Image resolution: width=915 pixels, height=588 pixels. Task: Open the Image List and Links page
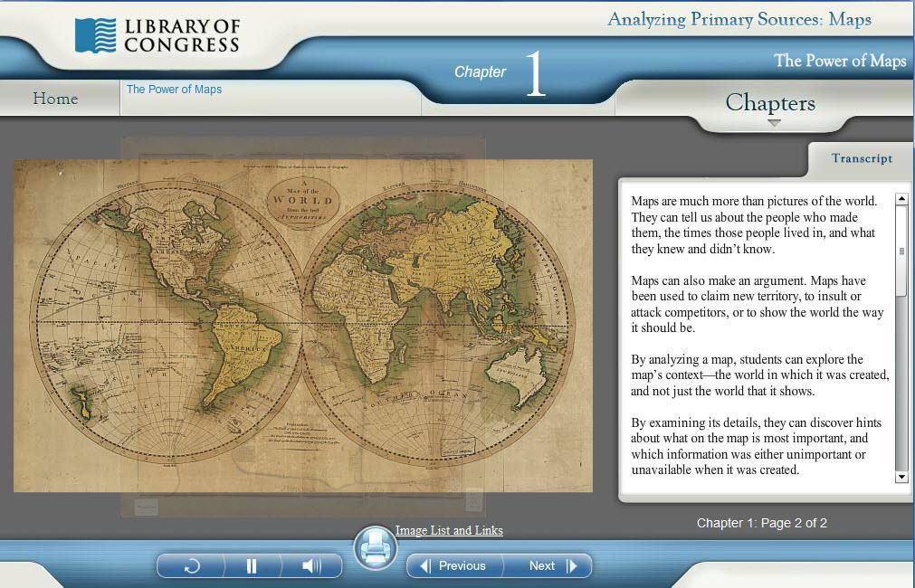(449, 530)
